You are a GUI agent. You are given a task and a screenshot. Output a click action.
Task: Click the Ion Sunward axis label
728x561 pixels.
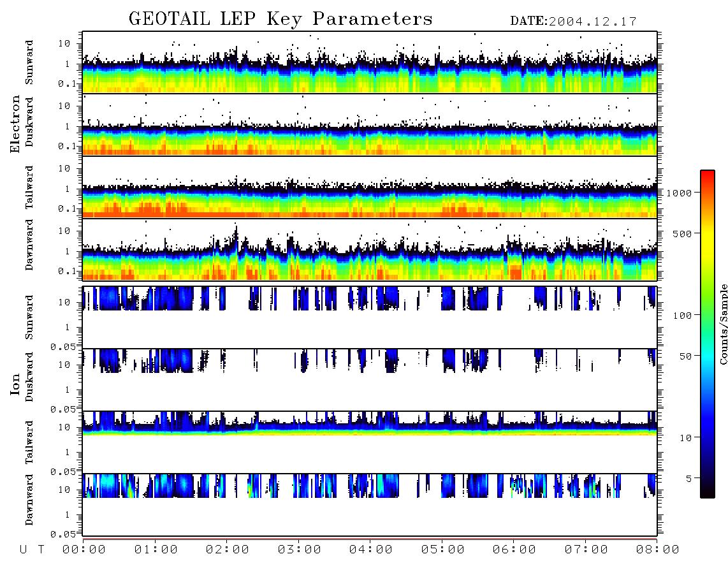29,317
